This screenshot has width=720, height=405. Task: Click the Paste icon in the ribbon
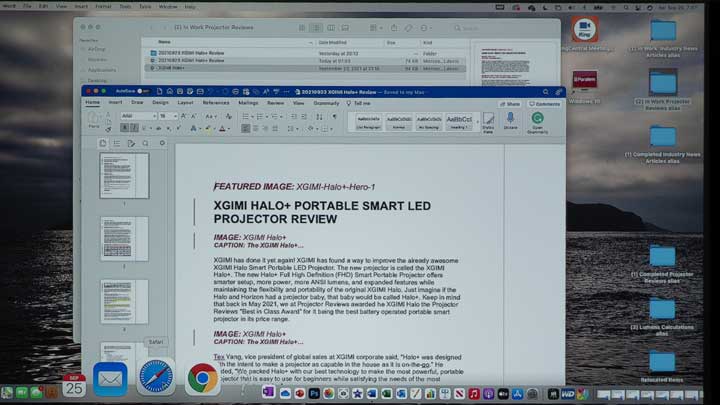[x=94, y=119]
